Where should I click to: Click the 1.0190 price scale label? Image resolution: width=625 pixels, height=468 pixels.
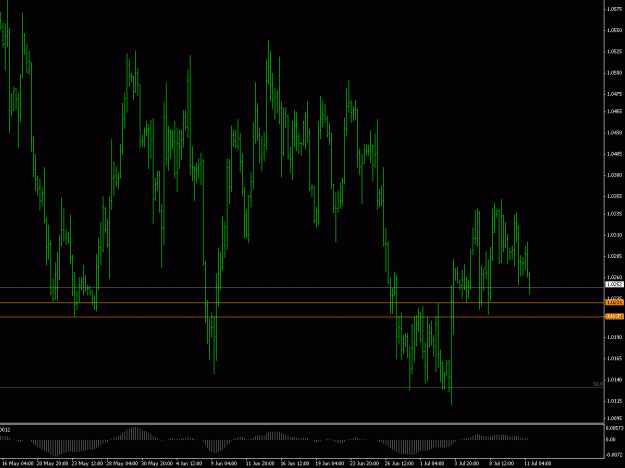(x=614, y=337)
